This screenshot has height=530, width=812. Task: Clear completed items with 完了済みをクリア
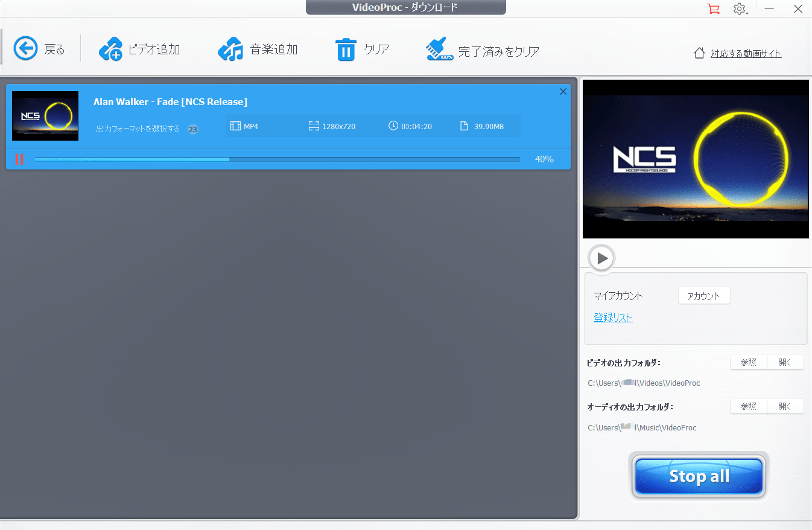[x=482, y=49]
